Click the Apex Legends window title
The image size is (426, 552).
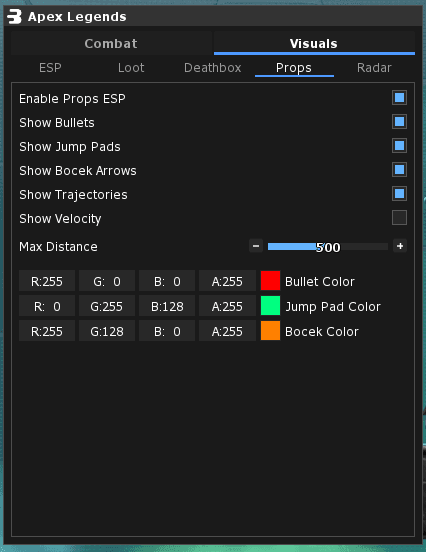tap(77, 17)
